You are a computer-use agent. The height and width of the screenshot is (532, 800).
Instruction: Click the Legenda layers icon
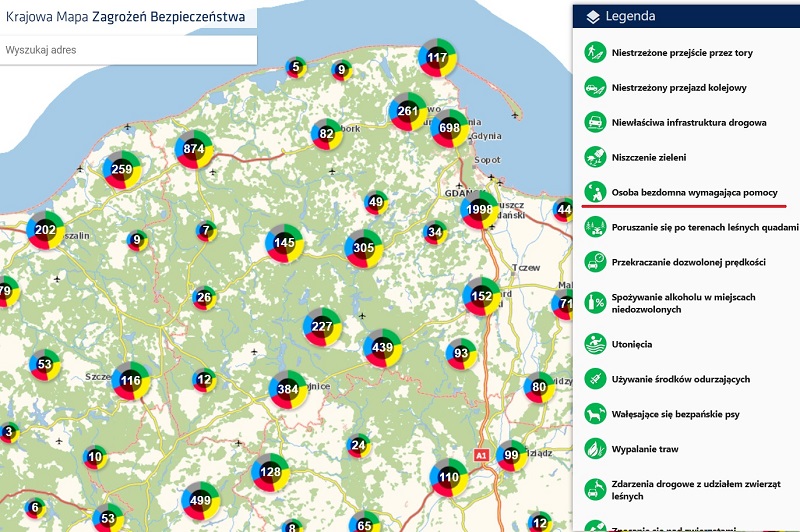point(593,17)
